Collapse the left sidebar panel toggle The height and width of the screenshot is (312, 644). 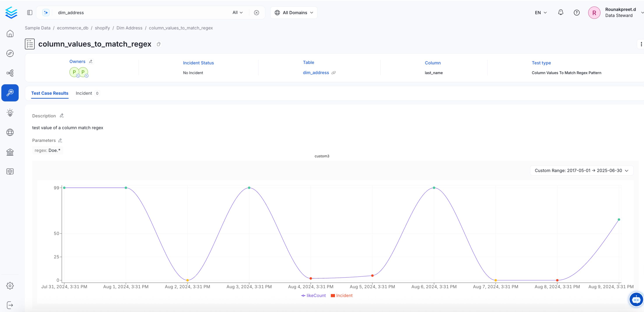click(x=30, y=12)
